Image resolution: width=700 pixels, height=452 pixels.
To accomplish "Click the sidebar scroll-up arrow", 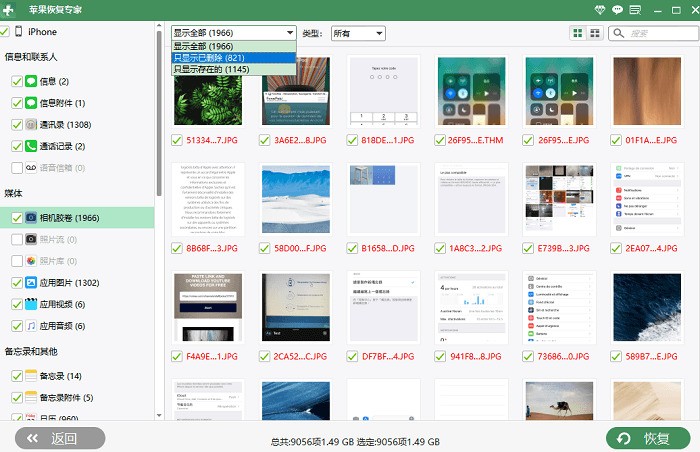I will pos(159,26).
